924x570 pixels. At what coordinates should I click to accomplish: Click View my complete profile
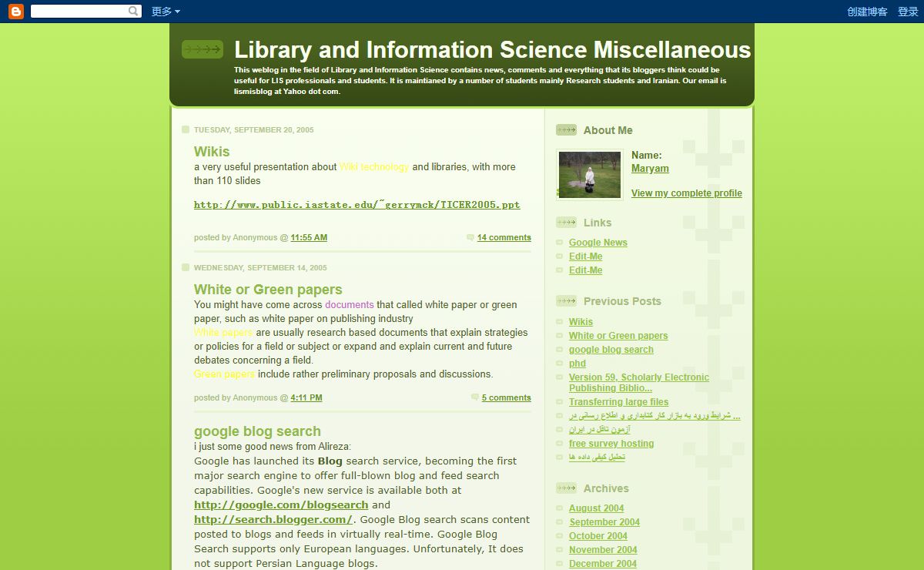coord(687,193)
